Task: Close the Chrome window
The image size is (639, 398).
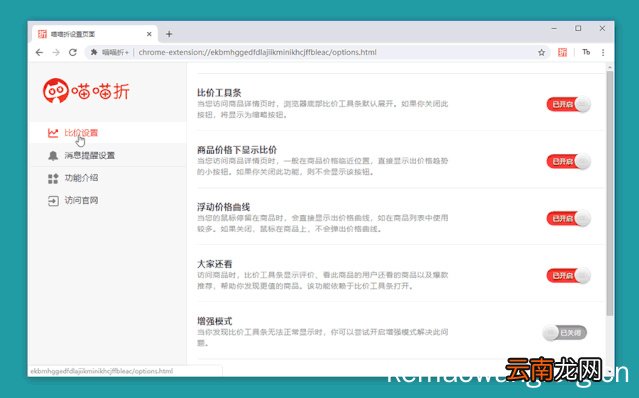Action: click(x=602, y=28)
